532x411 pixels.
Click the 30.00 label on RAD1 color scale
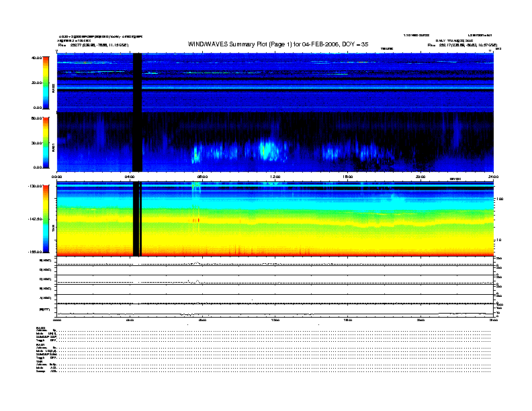click(36, 143)
